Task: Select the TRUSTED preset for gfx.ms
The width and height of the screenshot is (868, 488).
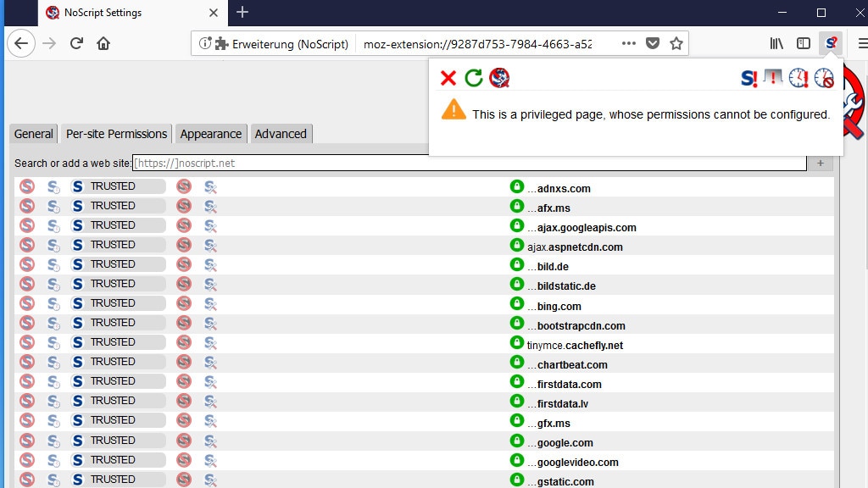Action: click(x=118, y=420)
